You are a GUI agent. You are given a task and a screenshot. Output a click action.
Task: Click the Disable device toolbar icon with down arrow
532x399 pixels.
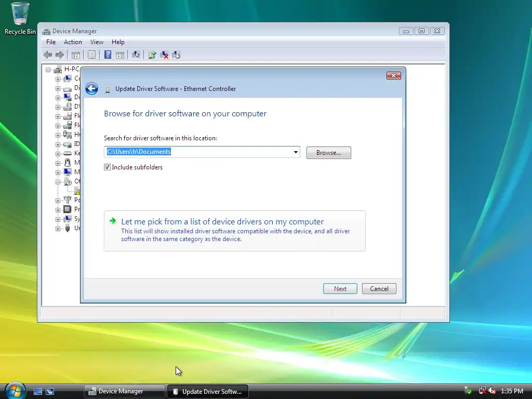pyautogui.click(x=176, y=55)
